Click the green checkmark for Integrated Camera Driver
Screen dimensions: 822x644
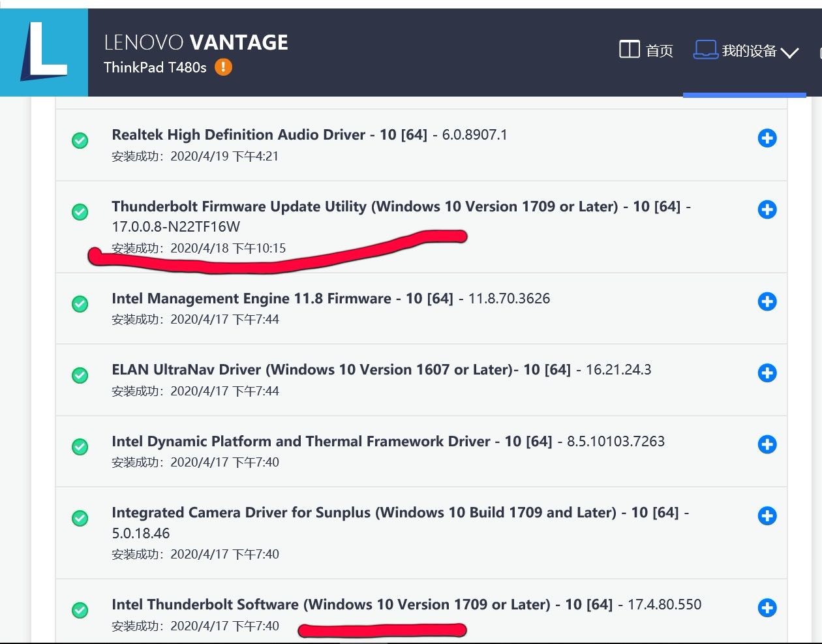pyautogui.click(x=80, y=519)
